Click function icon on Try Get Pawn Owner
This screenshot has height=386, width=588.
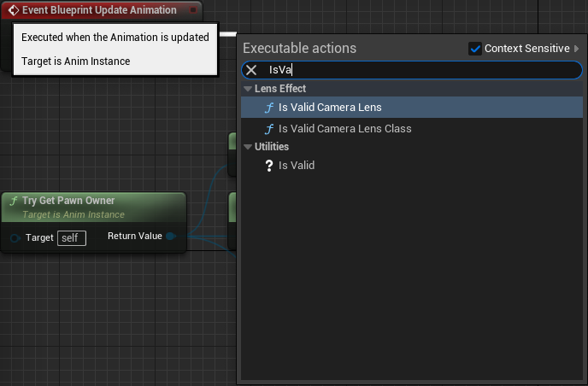(x=14, y=201)
